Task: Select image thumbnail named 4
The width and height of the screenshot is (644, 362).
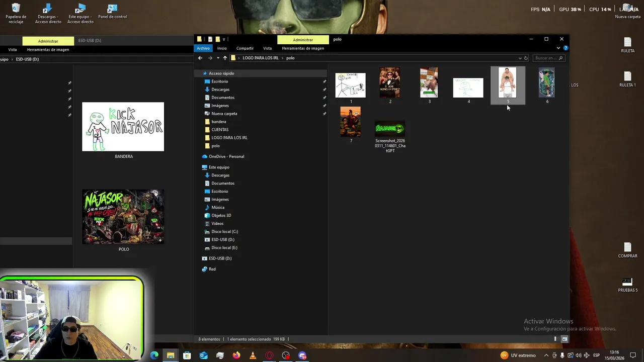Action: pyautogui.click(x=468, y=88)
